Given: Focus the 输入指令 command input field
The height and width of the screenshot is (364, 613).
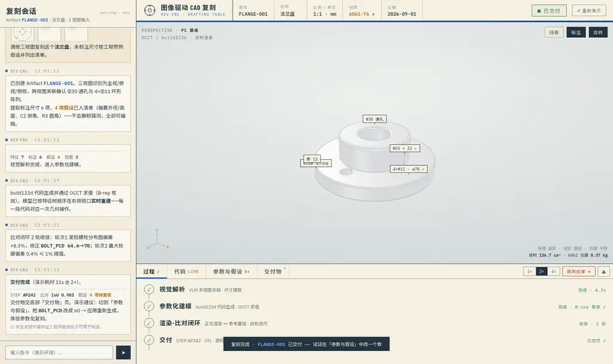Looking at the screenshot, I should [59, 352].
